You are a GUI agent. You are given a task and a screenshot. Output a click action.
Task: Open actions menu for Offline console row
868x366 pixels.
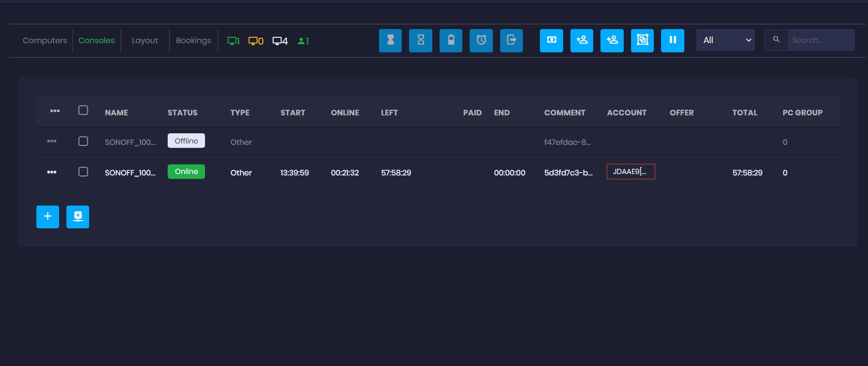52,141
